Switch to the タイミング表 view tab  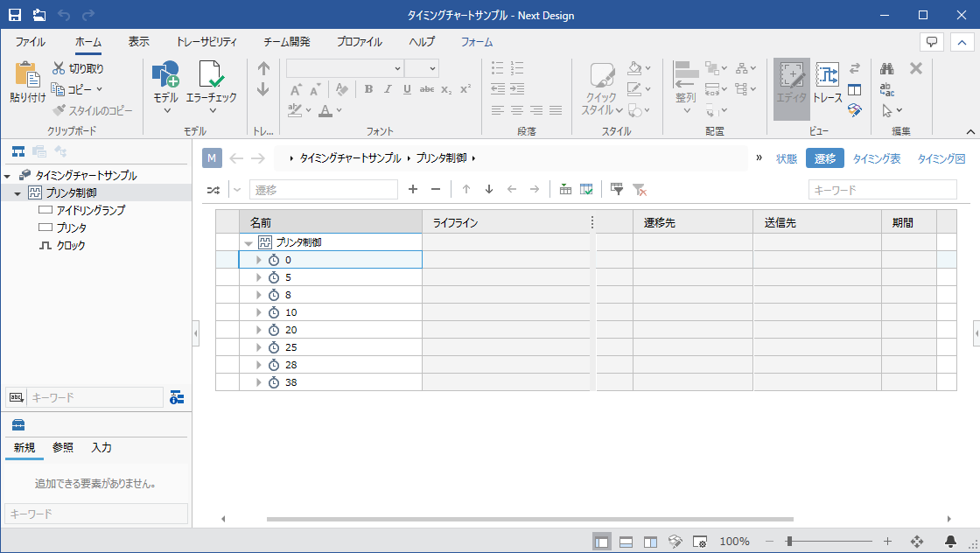pos(876,158)
